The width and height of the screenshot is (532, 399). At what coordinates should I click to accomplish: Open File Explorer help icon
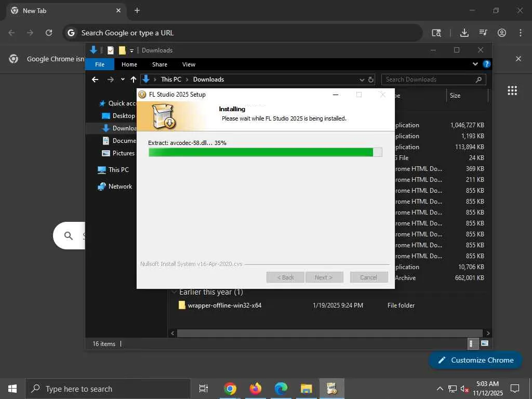point(486,64)
